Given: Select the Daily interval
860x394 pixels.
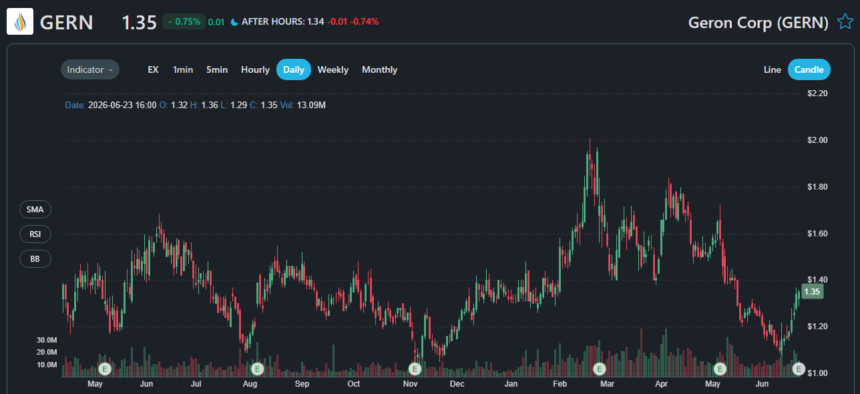Looking at the screenshot, I should [293, 70].
